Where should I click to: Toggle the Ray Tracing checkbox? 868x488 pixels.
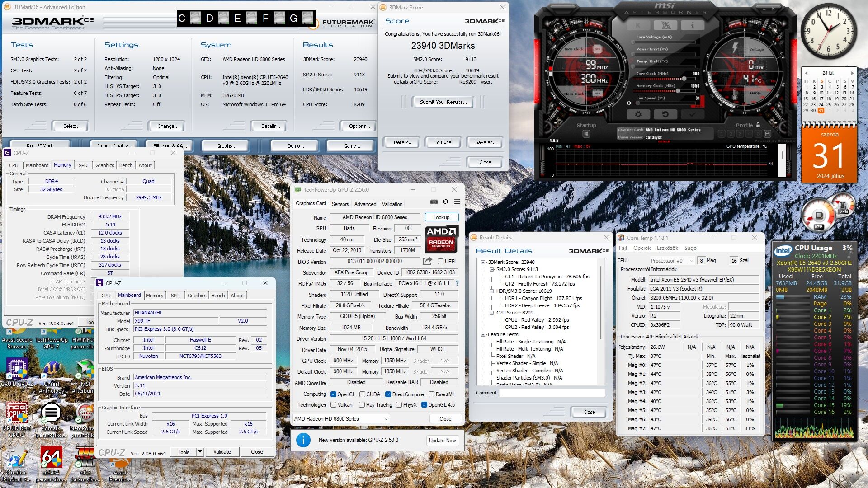[362, 405]
